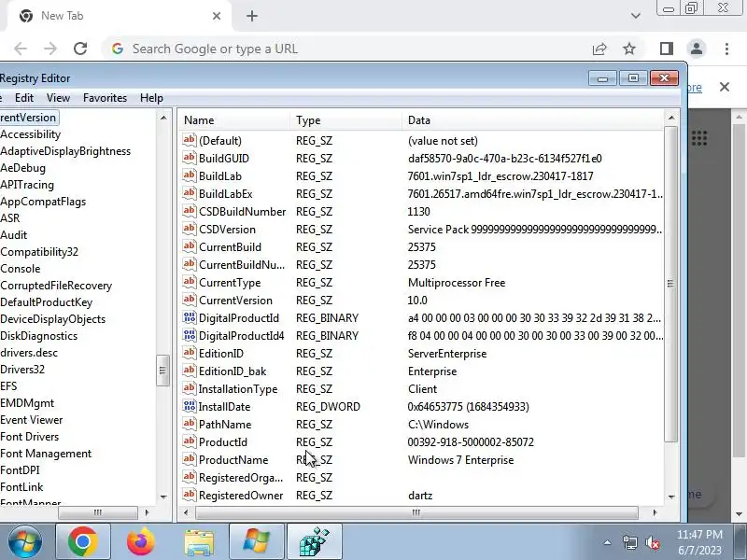Close the New Tab tab
This screenshot has width=747, height=560.
(217, 16)
